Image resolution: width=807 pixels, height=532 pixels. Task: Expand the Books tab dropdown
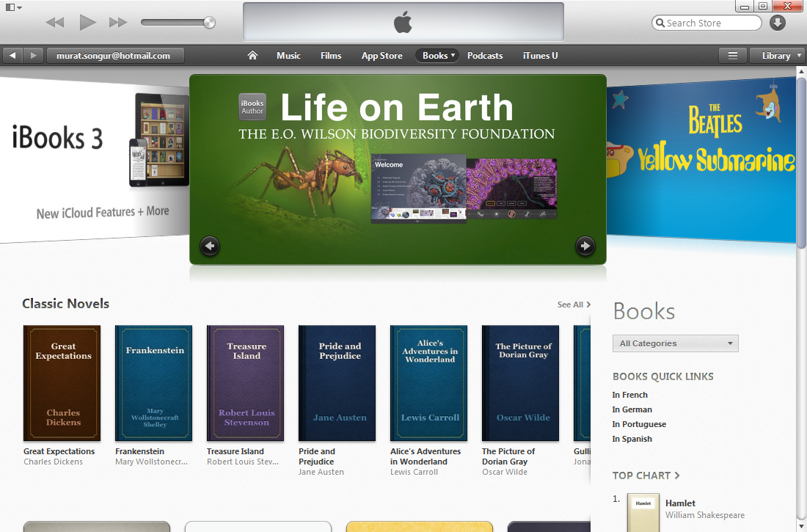click(x=437, y=56)
